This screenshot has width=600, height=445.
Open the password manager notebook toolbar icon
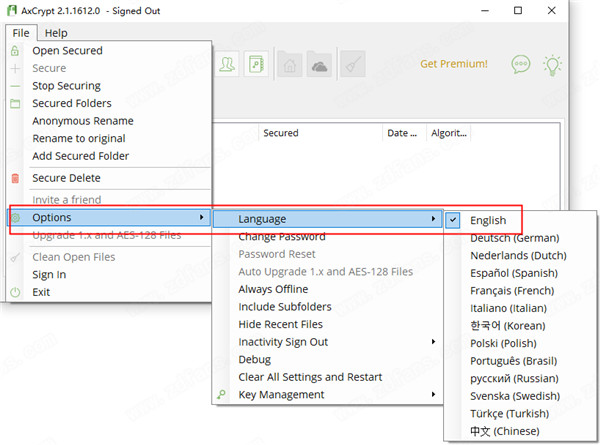coord(256,64)
